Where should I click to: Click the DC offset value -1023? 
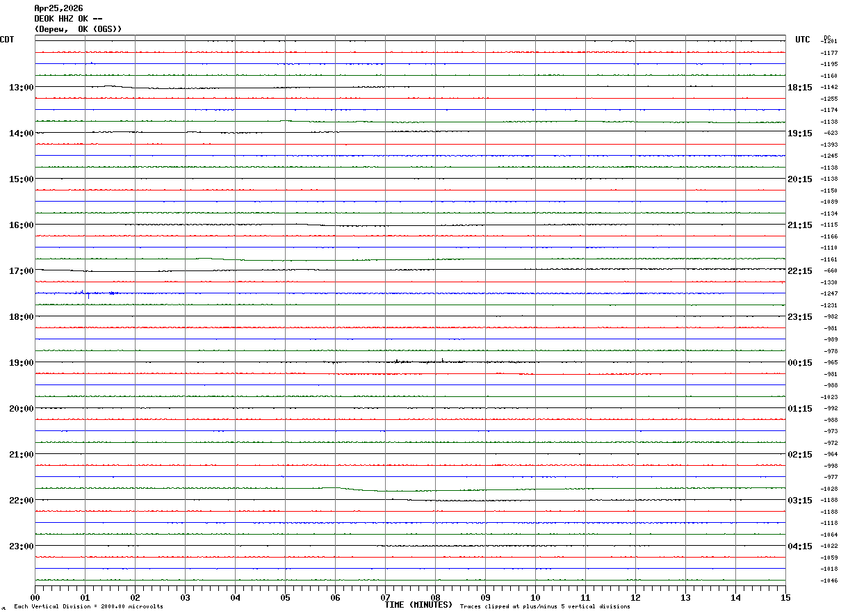click(830, 397)
